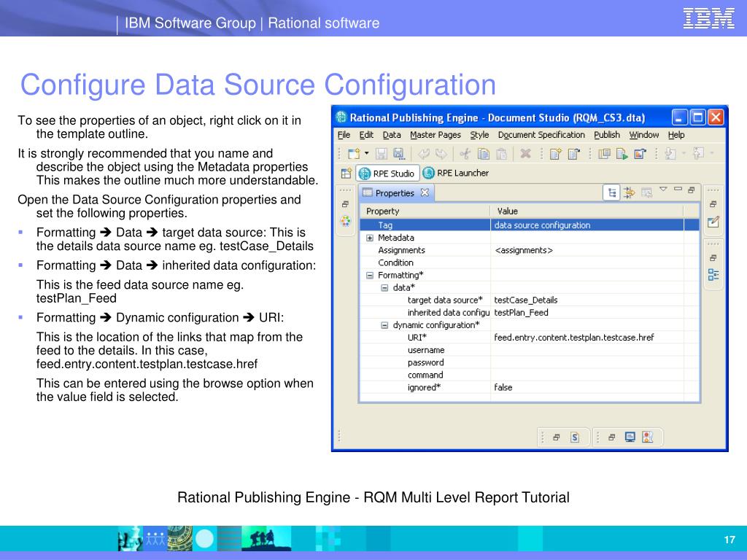
Task: Click the Redo arrow icon
Action: tap(441, 153)
